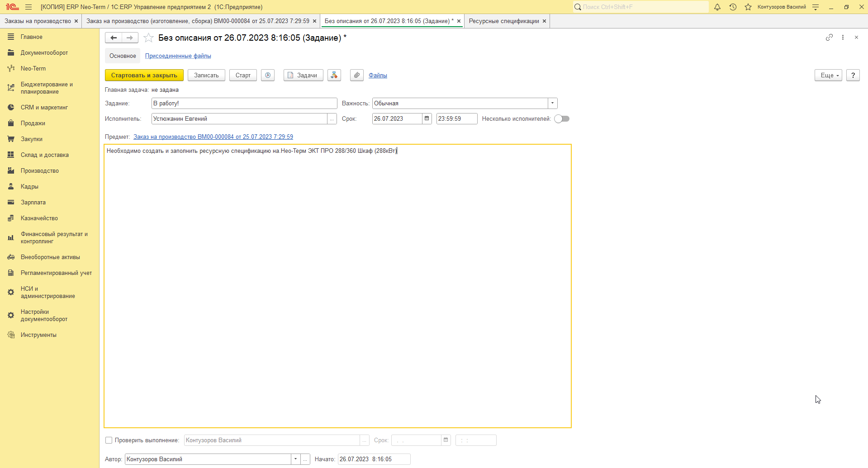
Task: Open the vertical three-dot form menu
Action: click(x=843, y=38)
